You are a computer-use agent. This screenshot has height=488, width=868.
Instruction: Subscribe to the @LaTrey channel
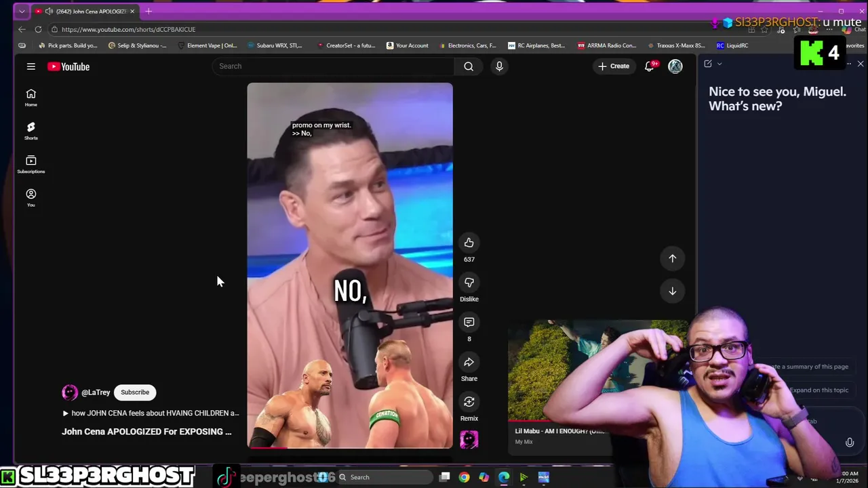click(x=135, y=392)
